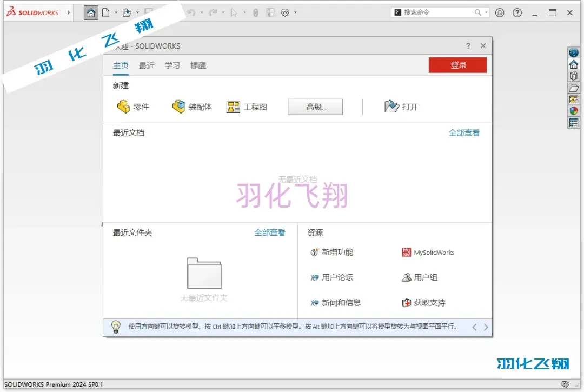Image resolution: width=584 pixels, height=392 pixels.
Task: Click the empty recent folder thumbnail
Action: 204,273
